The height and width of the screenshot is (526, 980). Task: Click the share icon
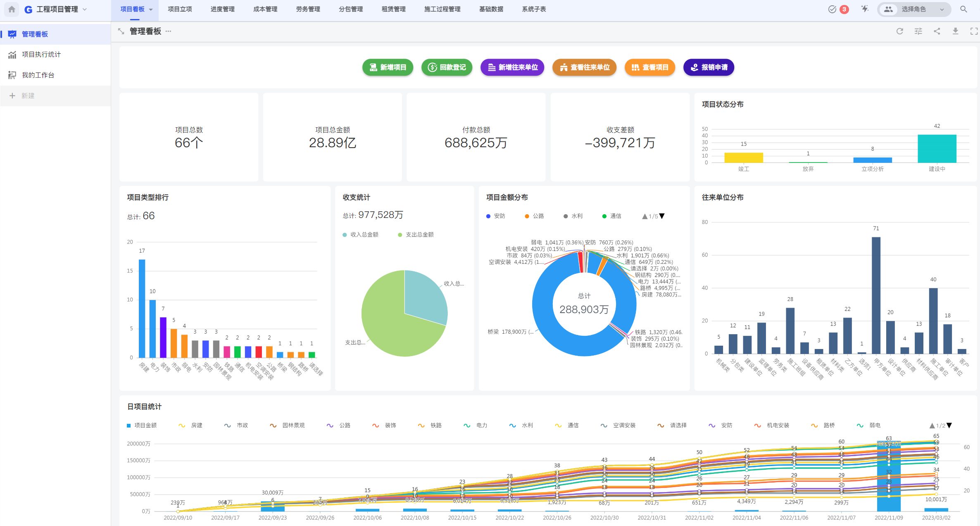[x=937, y=31]
